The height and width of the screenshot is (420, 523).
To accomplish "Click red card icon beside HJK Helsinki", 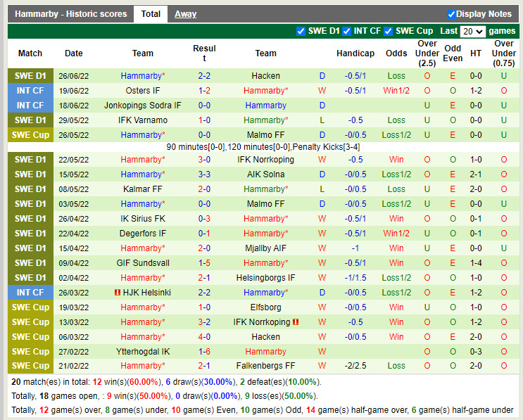I will click(116, 293).
